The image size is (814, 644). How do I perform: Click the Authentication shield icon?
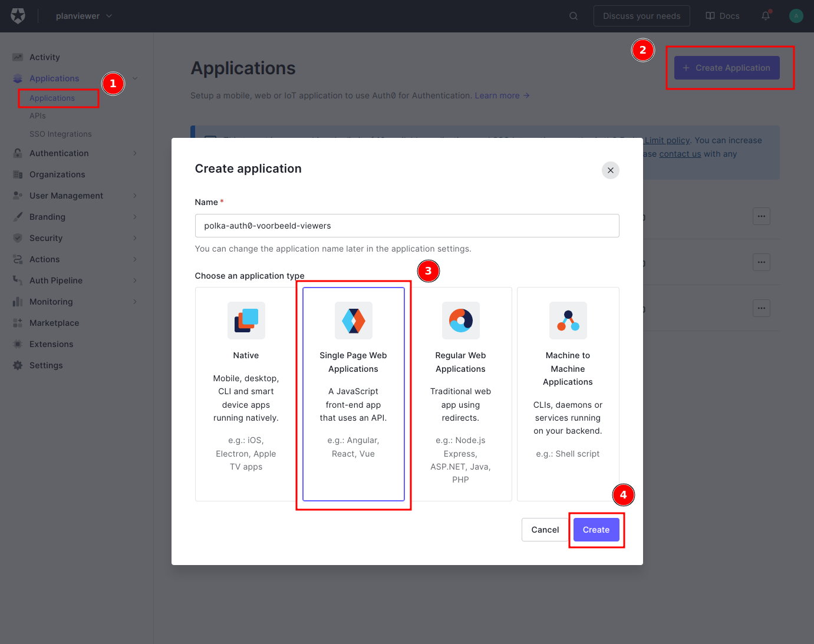(x=17, y=153)
